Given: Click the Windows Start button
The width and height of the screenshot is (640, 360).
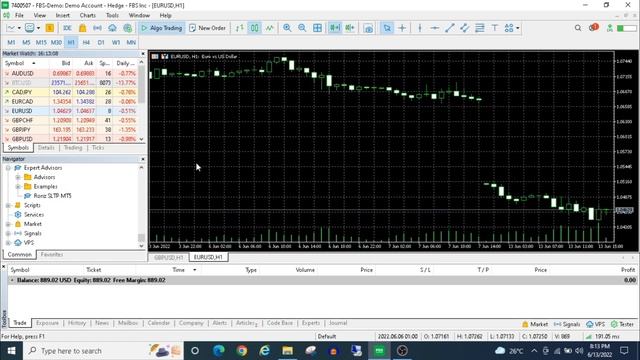Looking at the screenshot, I should click(x=11, y=351).
